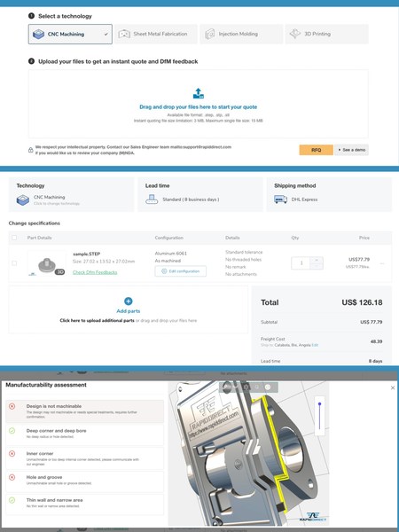Image resolution: width=399 pixels, height=532 pixels.
Task: Click 'No remark' detail text
Action: tap(236, 267)
